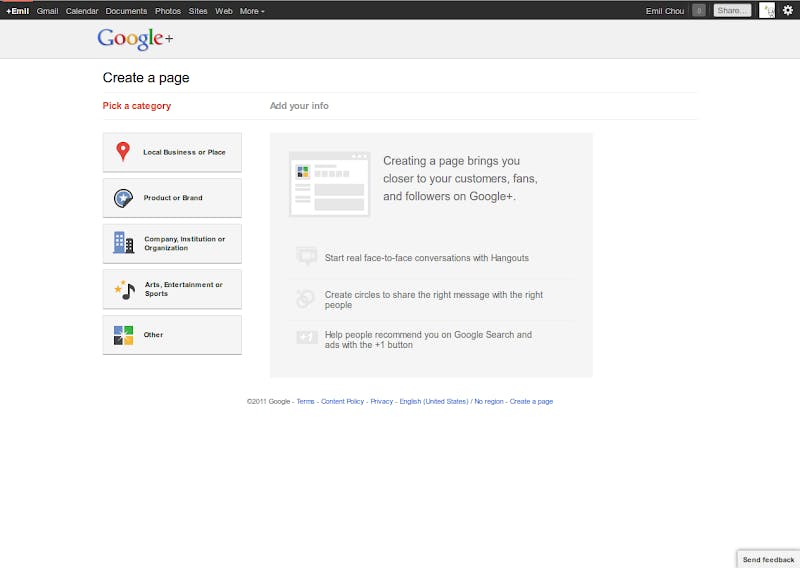Choose Arts, Entertainment or Sports
The image size is (800, 568).
[172, 289]
